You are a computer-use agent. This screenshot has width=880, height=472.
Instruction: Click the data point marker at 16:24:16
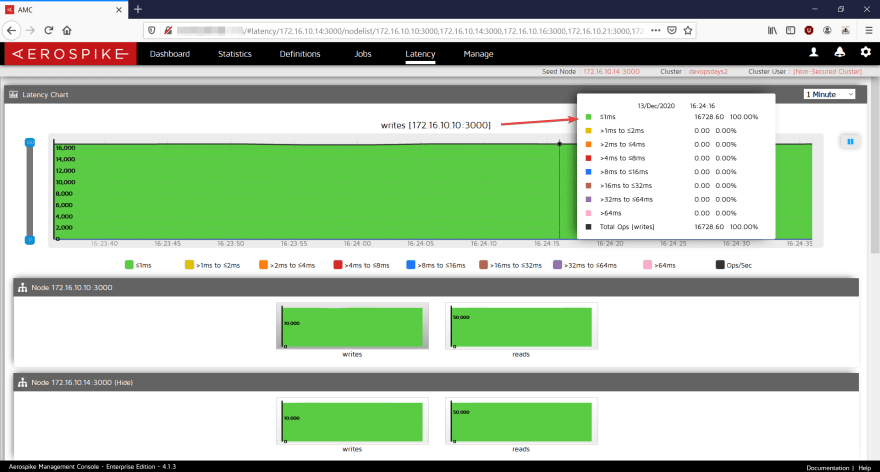coord(560,144)
